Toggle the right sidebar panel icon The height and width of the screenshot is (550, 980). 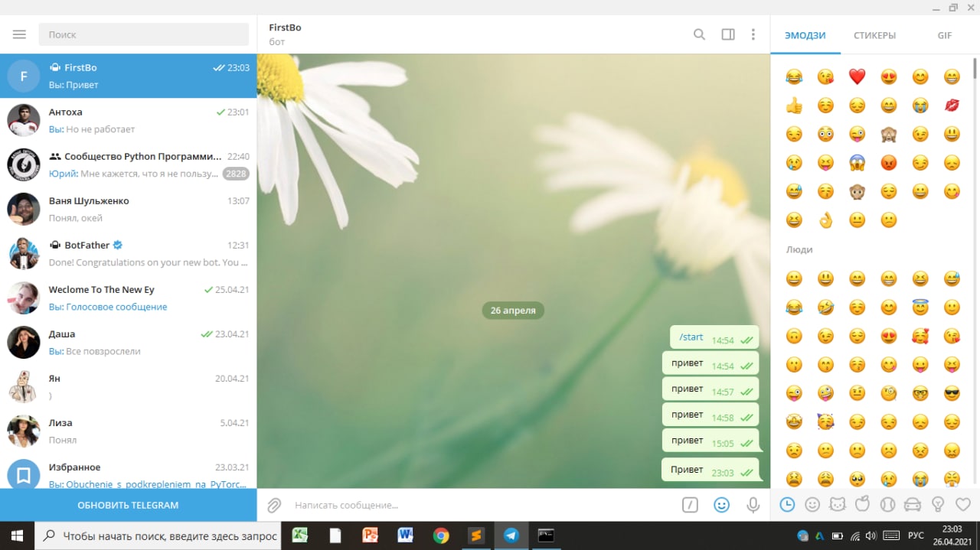(x=728, y=34)
